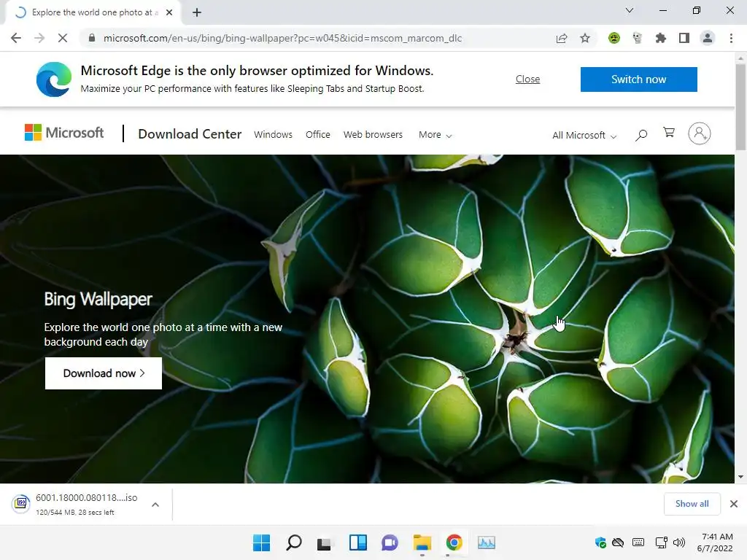Open tab search dropdown arrow
747x560 pixels.
630,10
